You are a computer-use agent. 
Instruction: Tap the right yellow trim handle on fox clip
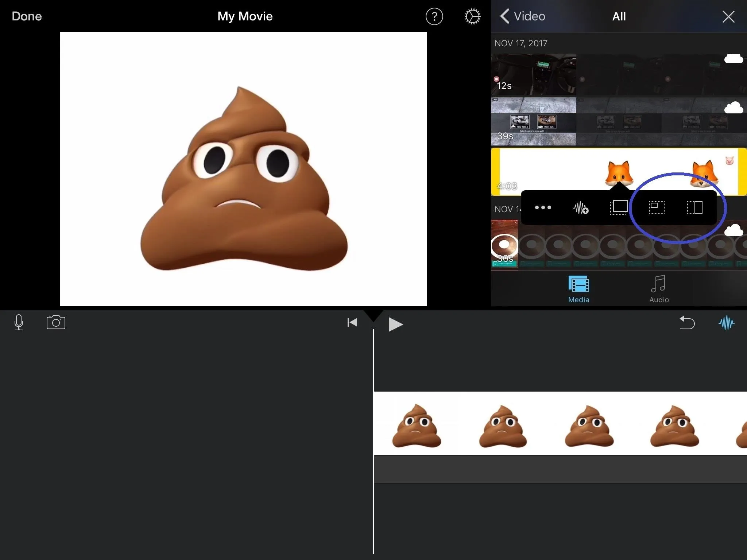point(742,171)
